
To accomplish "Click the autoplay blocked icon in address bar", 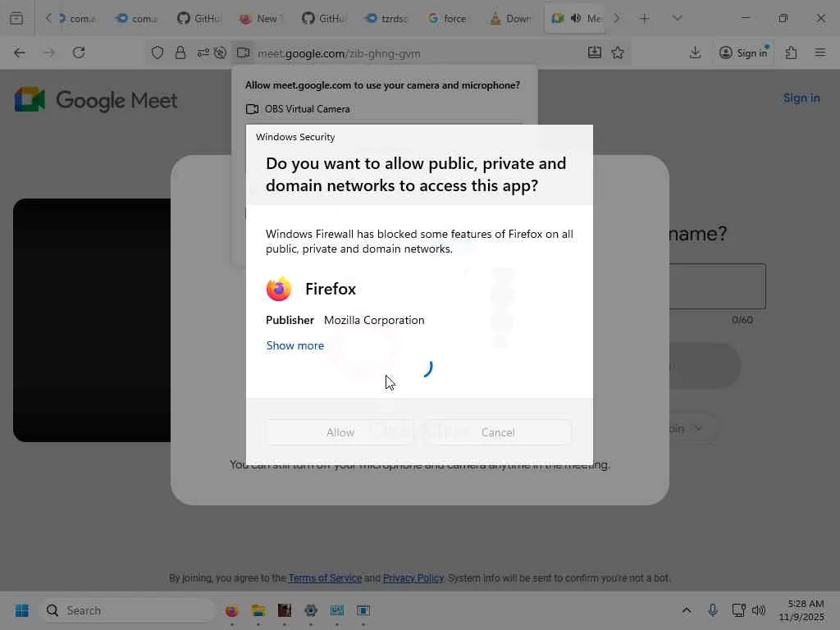I will click(220, 52).
